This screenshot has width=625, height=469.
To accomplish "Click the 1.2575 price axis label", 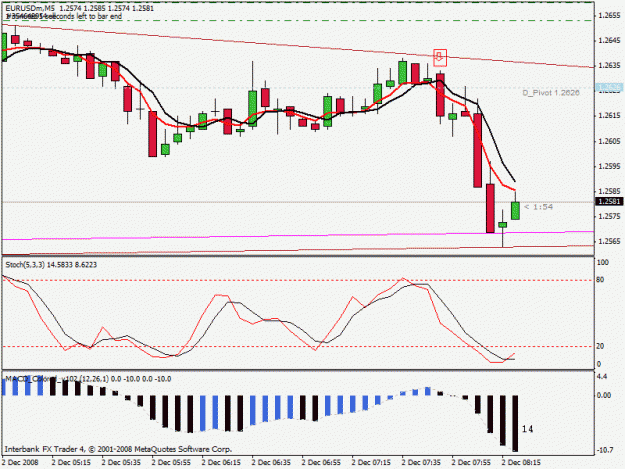I will tap(610, 217).
